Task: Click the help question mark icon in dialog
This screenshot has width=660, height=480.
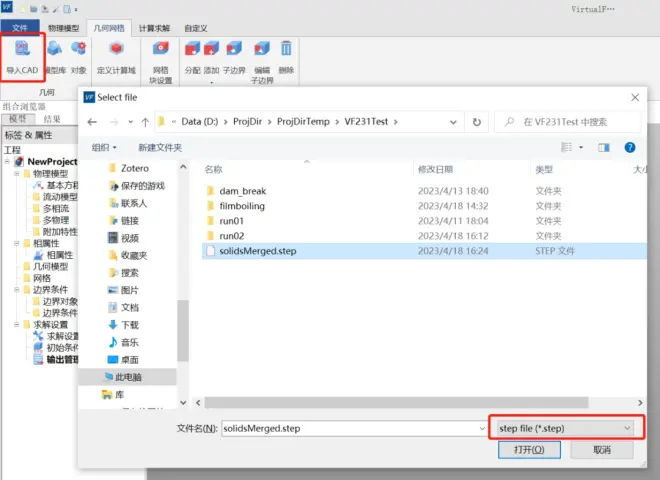Action: [x=630, y=147]
